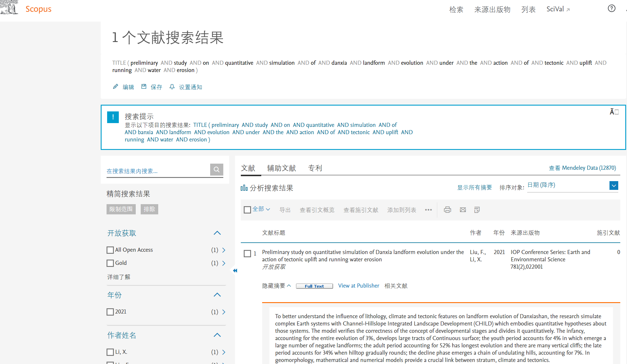
Task: Click the 分析搜索结果 link
Action: (x=271, y=188)
